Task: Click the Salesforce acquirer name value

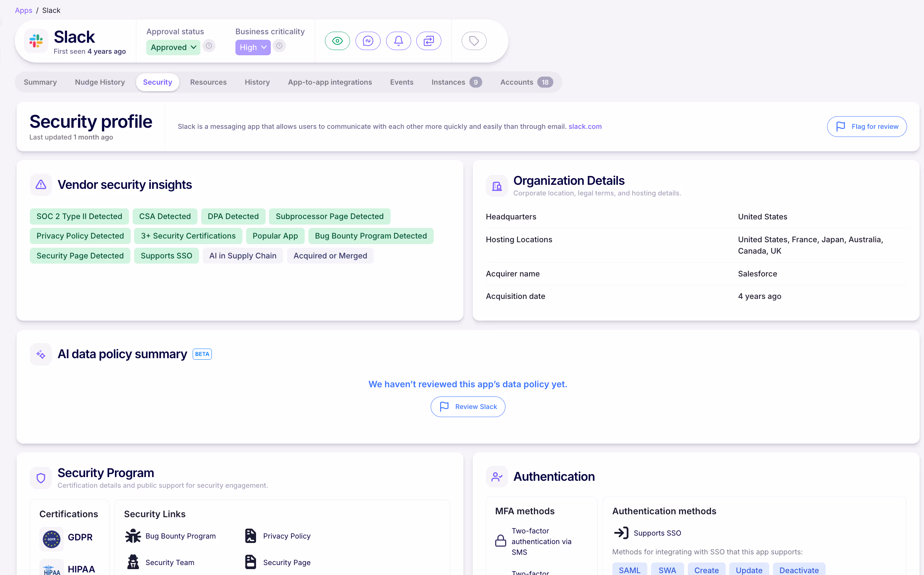Action: (x=757, y=274)
